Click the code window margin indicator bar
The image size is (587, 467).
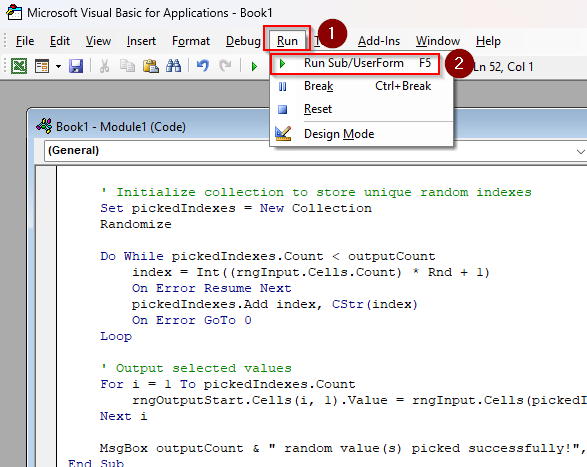pos(47,317)
